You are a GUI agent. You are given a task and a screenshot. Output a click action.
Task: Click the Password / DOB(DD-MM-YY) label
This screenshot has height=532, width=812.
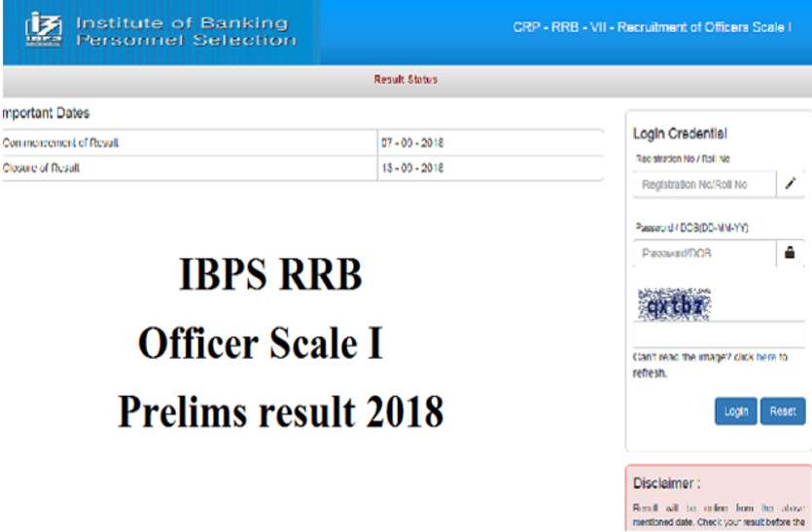691,228
